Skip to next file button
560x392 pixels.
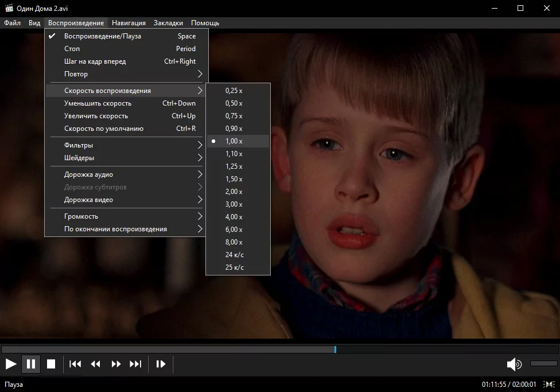[x=135, y=364]
